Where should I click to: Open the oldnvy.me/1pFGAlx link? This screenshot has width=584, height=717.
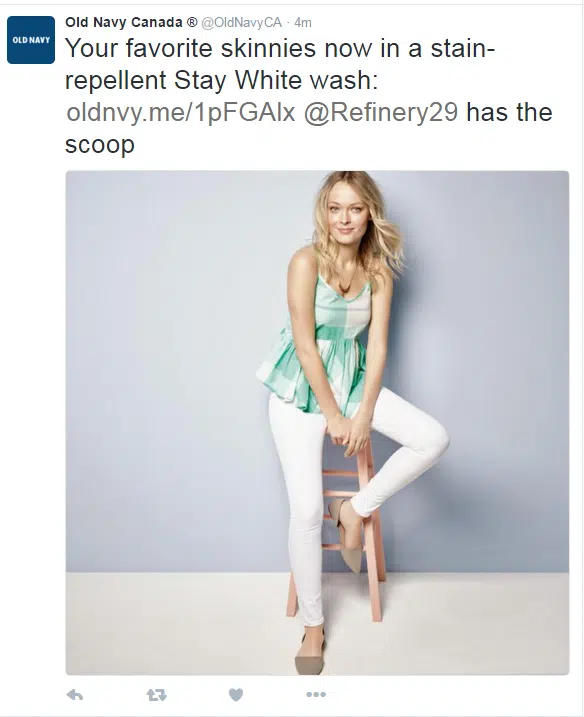tap(181, 112)
